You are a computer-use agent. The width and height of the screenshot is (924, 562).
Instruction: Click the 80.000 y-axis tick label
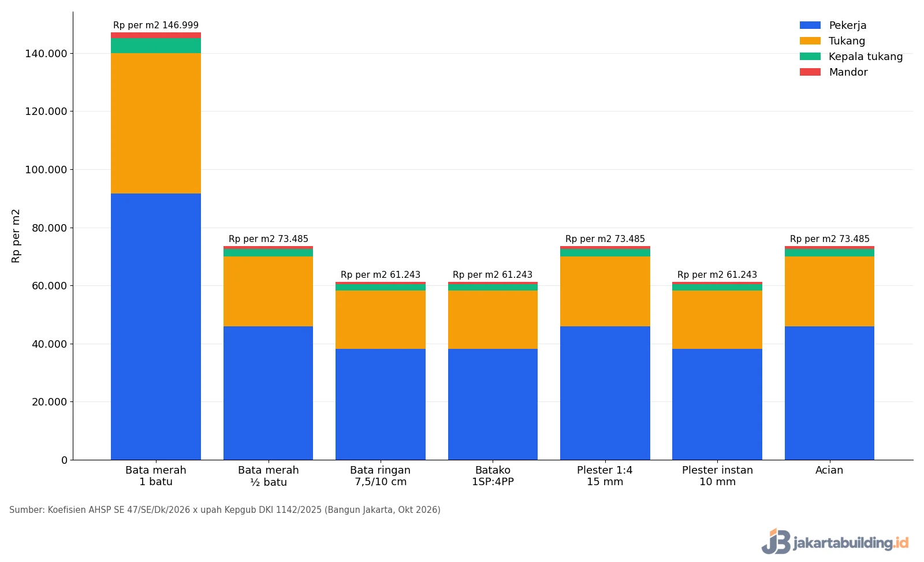click(50, 228)
